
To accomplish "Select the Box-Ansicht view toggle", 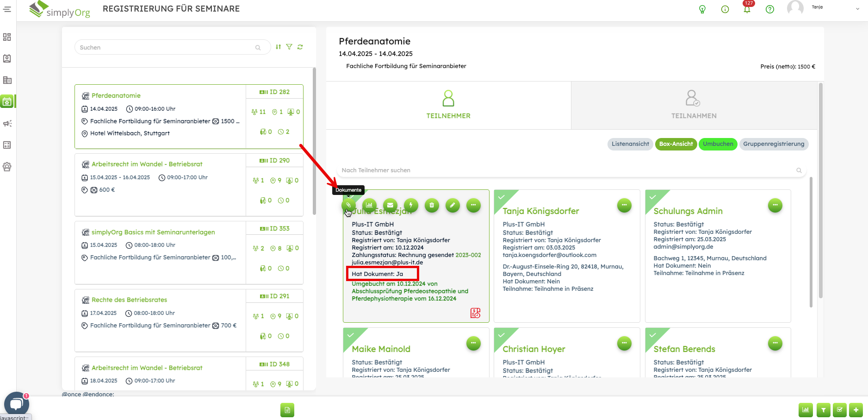I will pyautogui.click(x=676, y=144).
